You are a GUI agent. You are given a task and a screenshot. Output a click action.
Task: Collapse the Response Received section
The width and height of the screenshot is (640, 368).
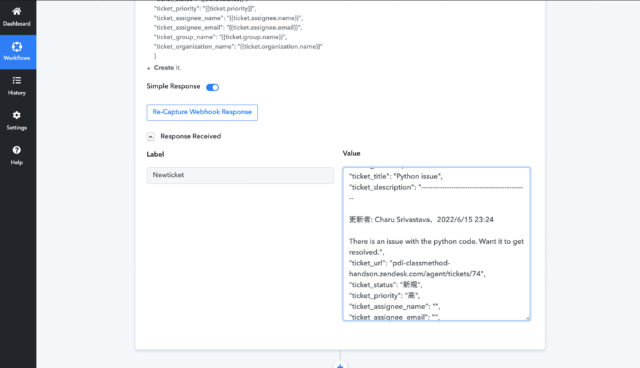coord(151,137)
